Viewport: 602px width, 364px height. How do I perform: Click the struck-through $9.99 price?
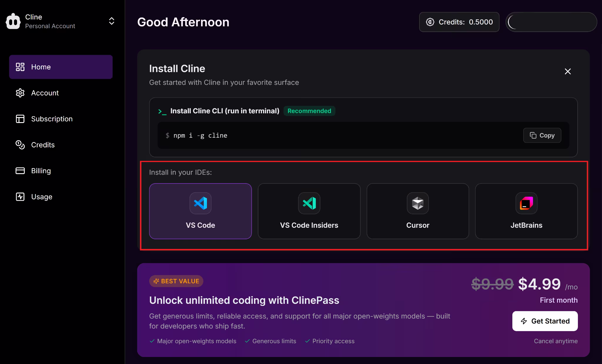(492, 284)
